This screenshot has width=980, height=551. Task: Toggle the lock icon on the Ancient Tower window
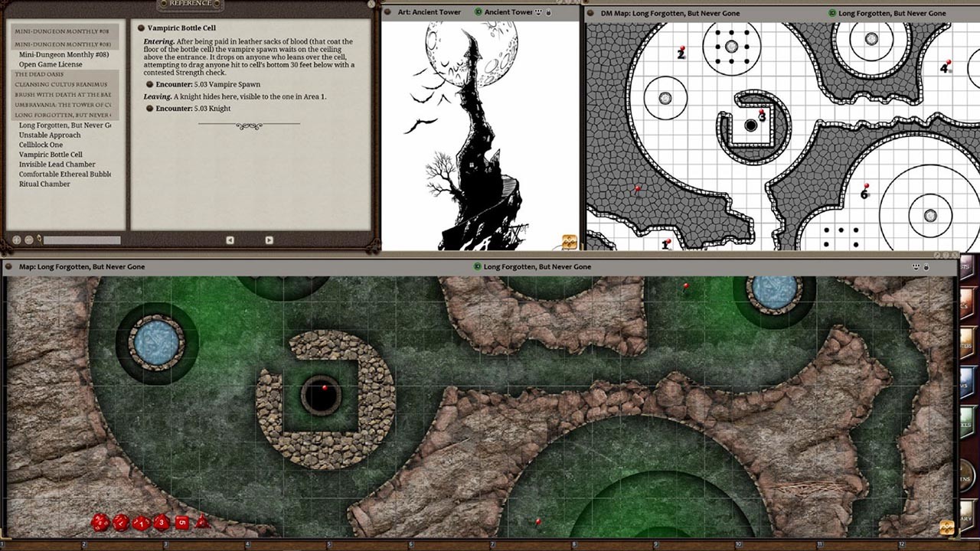click(x=549, y=12)
